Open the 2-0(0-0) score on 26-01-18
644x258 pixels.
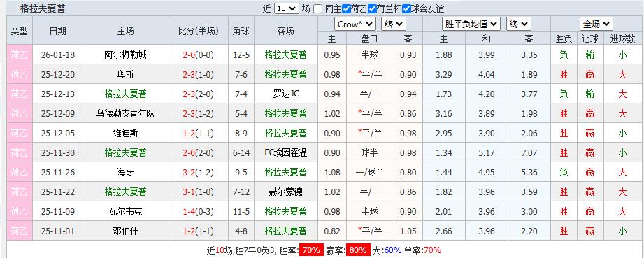coord(199,55)
